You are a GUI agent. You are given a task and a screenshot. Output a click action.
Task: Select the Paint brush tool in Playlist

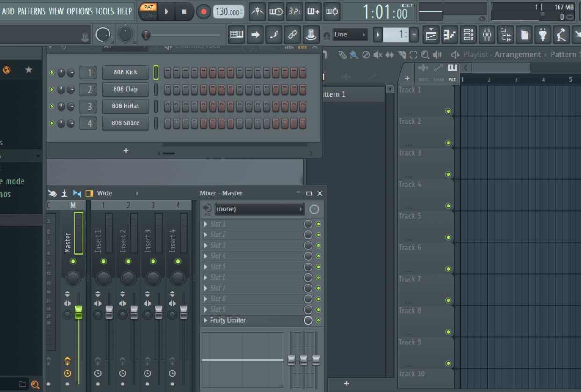click(354, 55)
